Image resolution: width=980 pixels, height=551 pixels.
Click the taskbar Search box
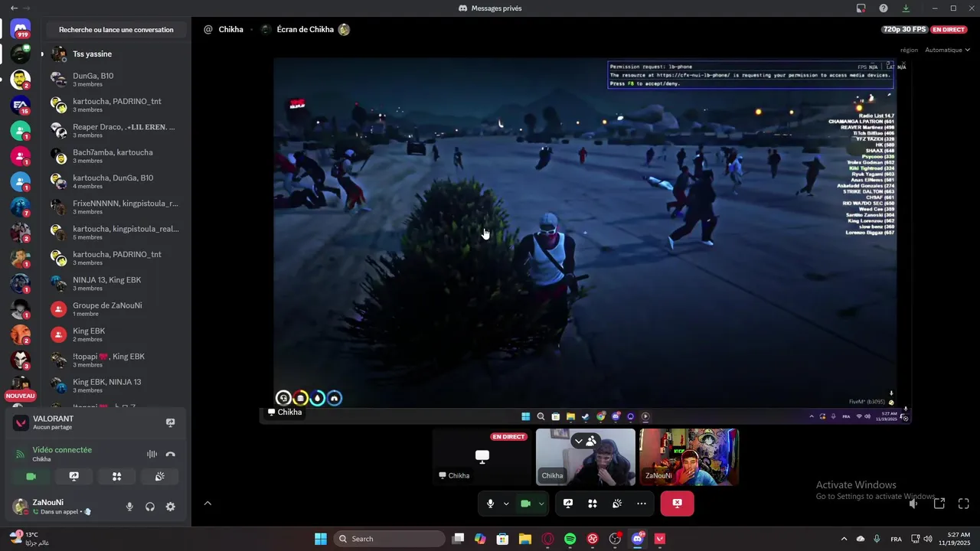pos(390,539)
